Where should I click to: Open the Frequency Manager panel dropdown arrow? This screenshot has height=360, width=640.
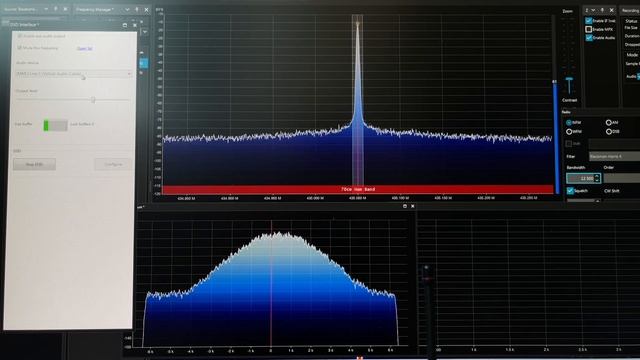127,9
